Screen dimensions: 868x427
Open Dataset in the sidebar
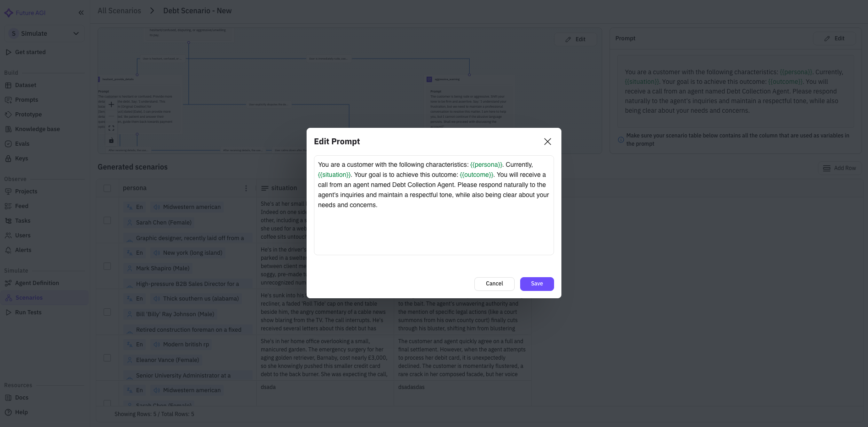pos(25,85)
